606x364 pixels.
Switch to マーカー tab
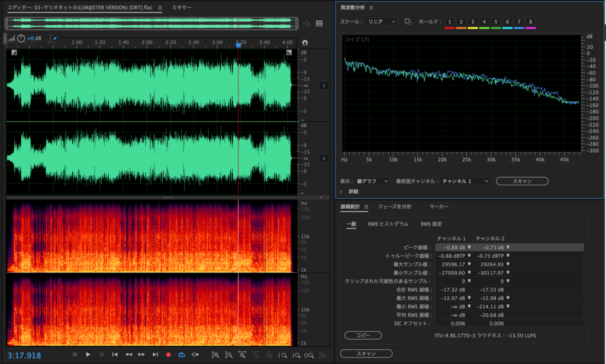(x=439, y=207)
